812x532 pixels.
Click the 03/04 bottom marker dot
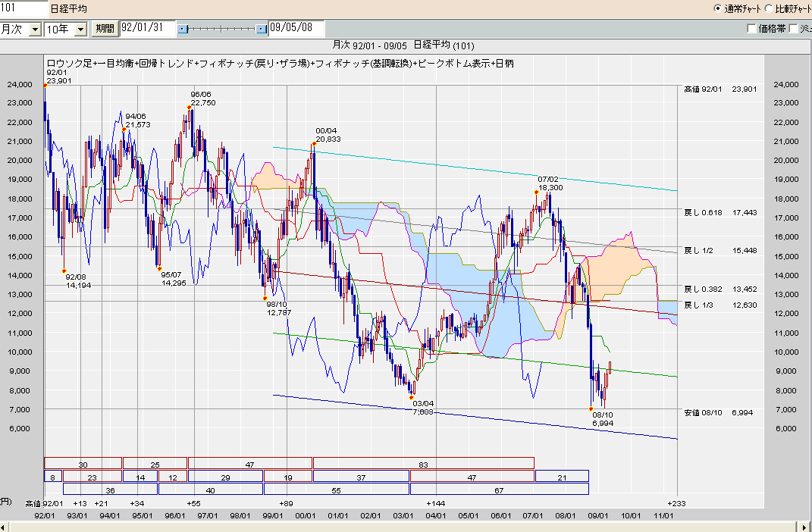(411, 397)
